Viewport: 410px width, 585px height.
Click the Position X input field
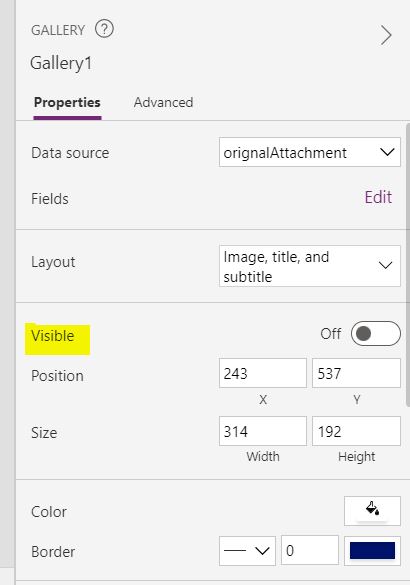pos(263,373)
